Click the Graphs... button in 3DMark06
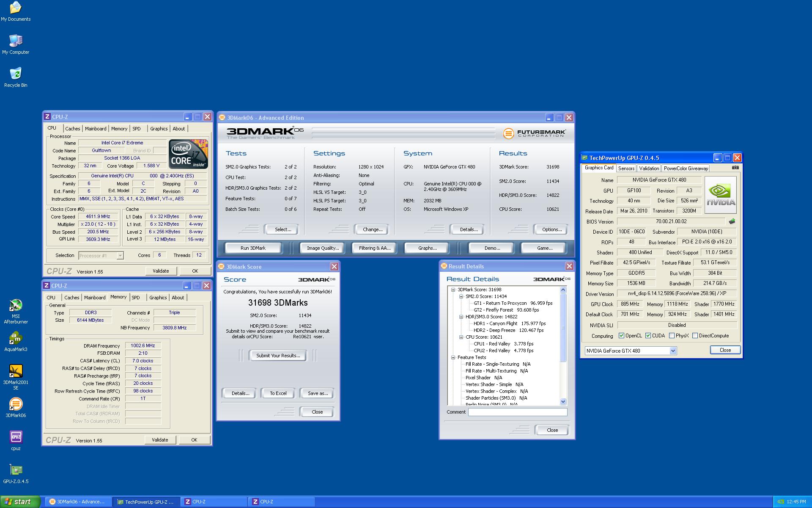Image resolution: width=812 pixels, height=508 pixels. [x=427, y=248]
